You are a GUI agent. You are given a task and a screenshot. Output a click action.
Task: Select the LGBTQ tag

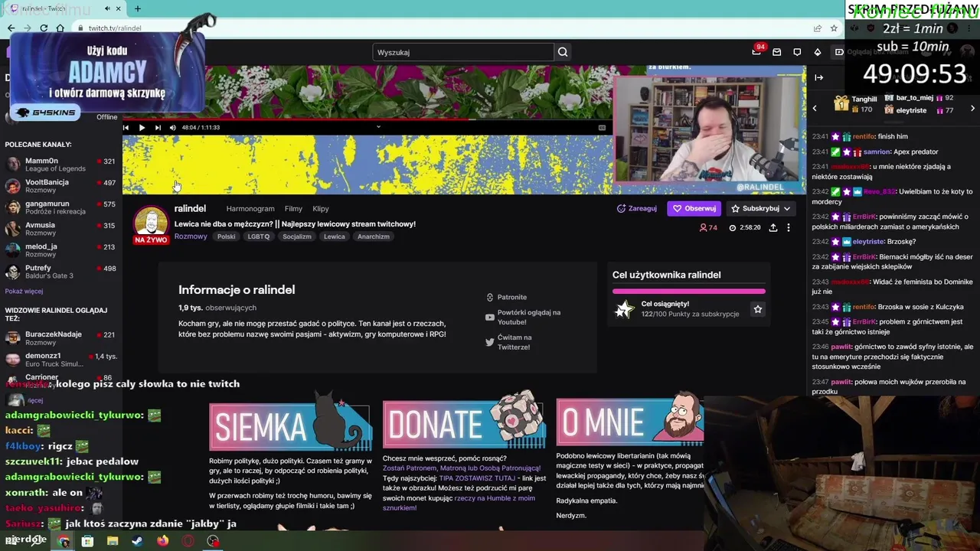259,236
